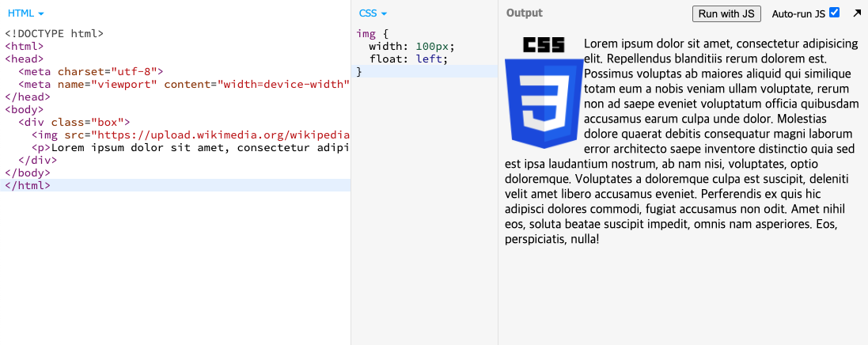Pop out output with arrow icon
This screenshot has width=868, height=345.
(x=857, y=13)
